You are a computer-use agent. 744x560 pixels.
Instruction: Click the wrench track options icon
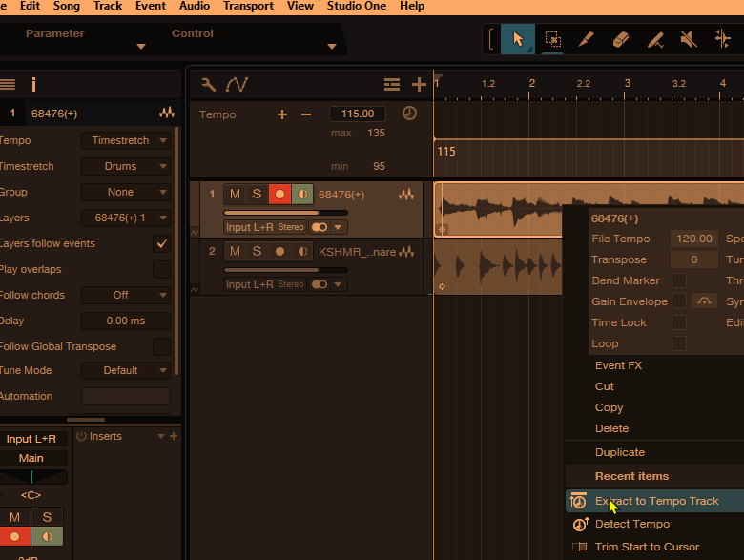(x=208, y=84)
